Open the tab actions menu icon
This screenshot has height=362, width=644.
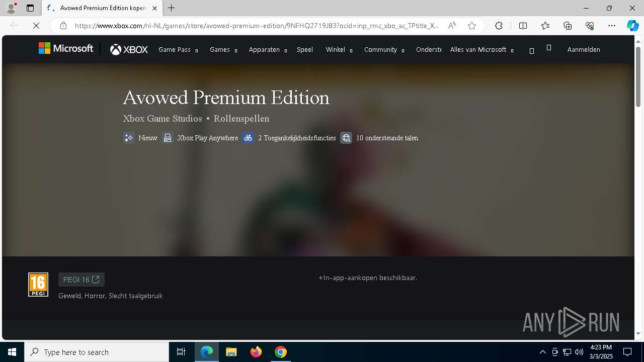(x=30, y=8)
